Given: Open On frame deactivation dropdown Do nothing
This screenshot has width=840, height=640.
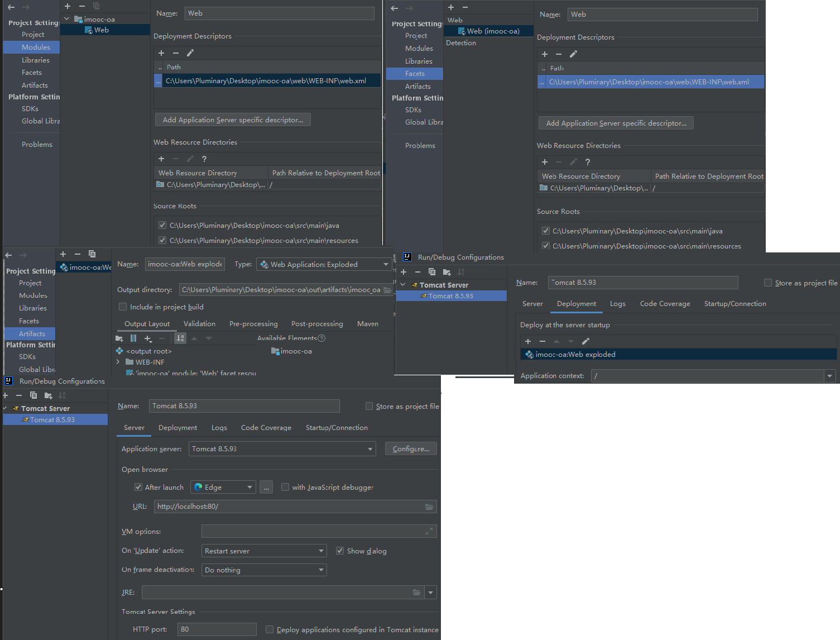Looking at the screenshot, I should click(x=264, y=570).
